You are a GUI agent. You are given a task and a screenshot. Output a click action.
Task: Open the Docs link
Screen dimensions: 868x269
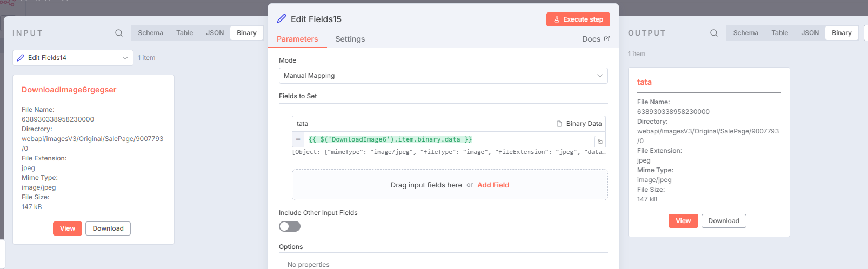(596, 39)
